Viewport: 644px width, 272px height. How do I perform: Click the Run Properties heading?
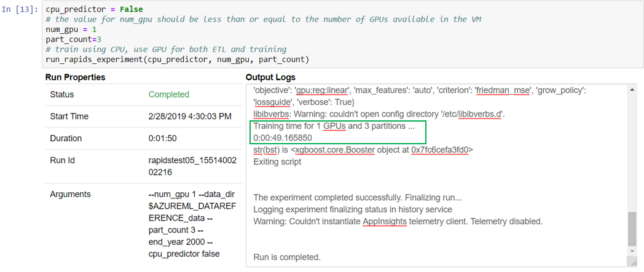click(75, 77)
